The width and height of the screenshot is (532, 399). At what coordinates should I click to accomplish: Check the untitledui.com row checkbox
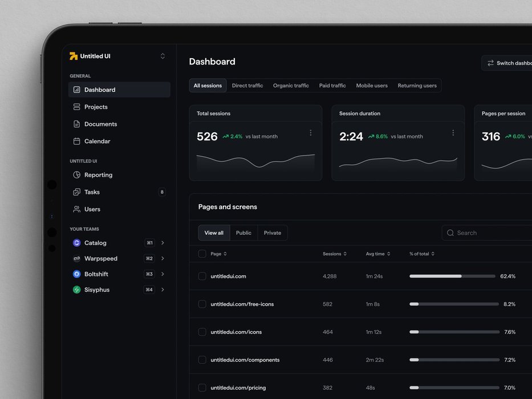[202, 276]
